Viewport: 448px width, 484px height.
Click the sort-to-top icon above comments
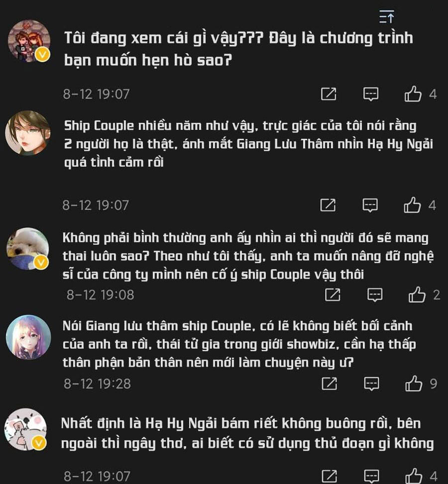[x=386, y=16]
